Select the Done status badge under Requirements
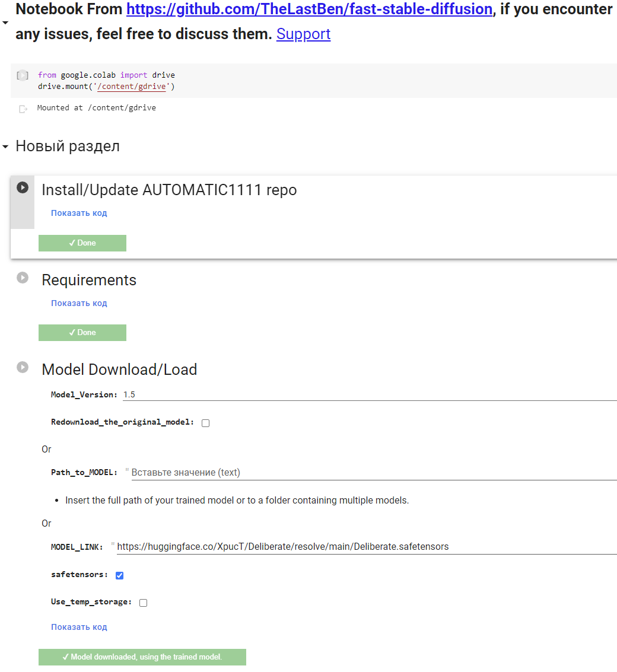This screenshot has height=672, width=617. pyautogui.click(x=82, y=333)
